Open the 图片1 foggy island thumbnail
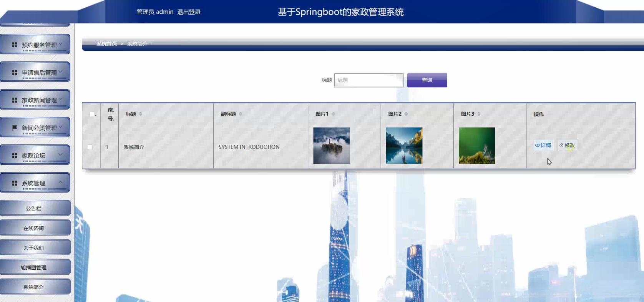Image resolution: width=644 pixels, height=302 pixels. 331,146
